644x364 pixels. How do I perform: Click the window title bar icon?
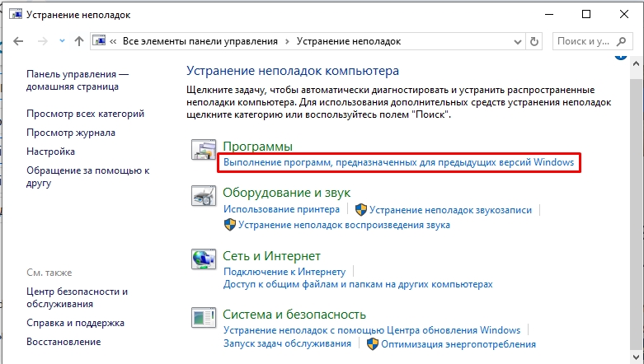point(16,14)
